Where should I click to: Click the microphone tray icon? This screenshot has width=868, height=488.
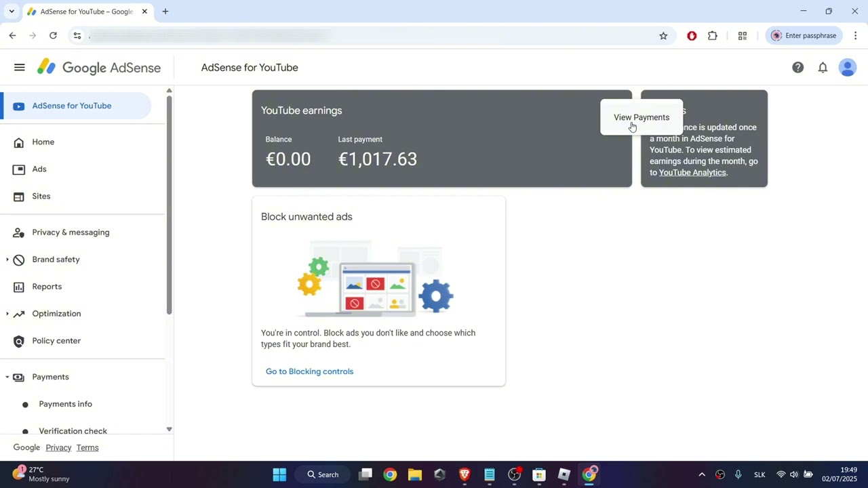[x=738, y=474]
